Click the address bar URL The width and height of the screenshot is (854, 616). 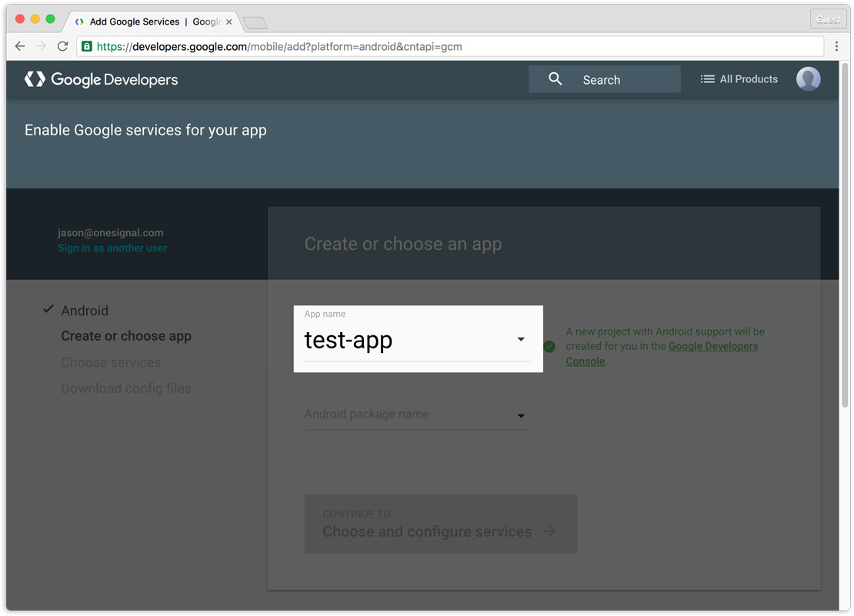[279, 47]
